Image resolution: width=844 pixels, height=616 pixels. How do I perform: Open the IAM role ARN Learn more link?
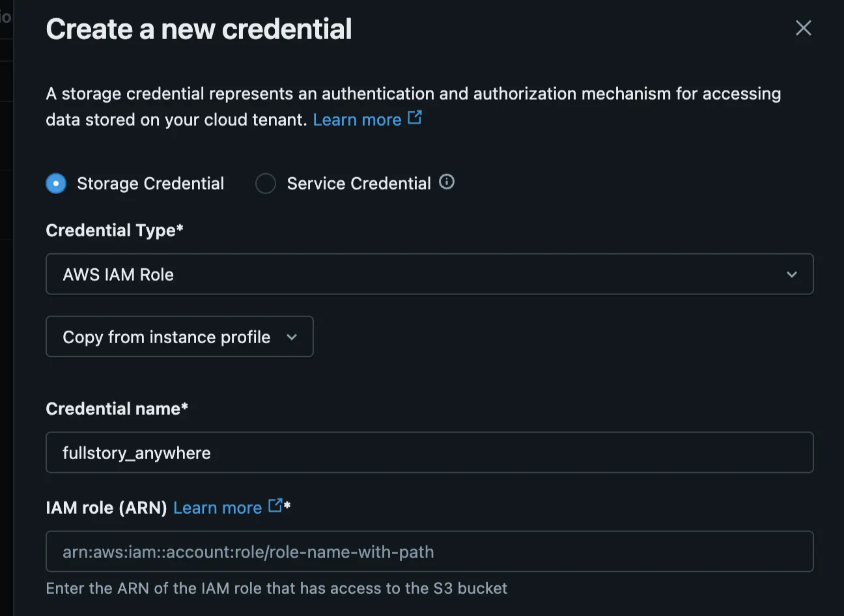point(218,507)
